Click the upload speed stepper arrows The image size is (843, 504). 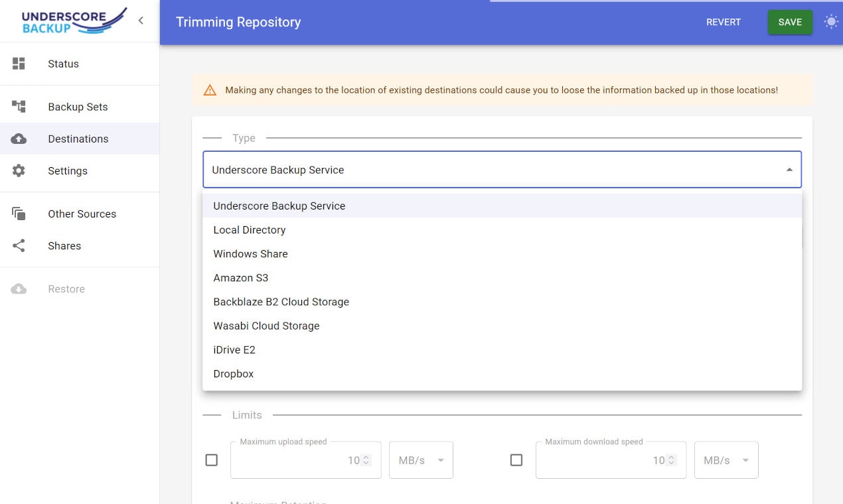[x=366, y=460]
